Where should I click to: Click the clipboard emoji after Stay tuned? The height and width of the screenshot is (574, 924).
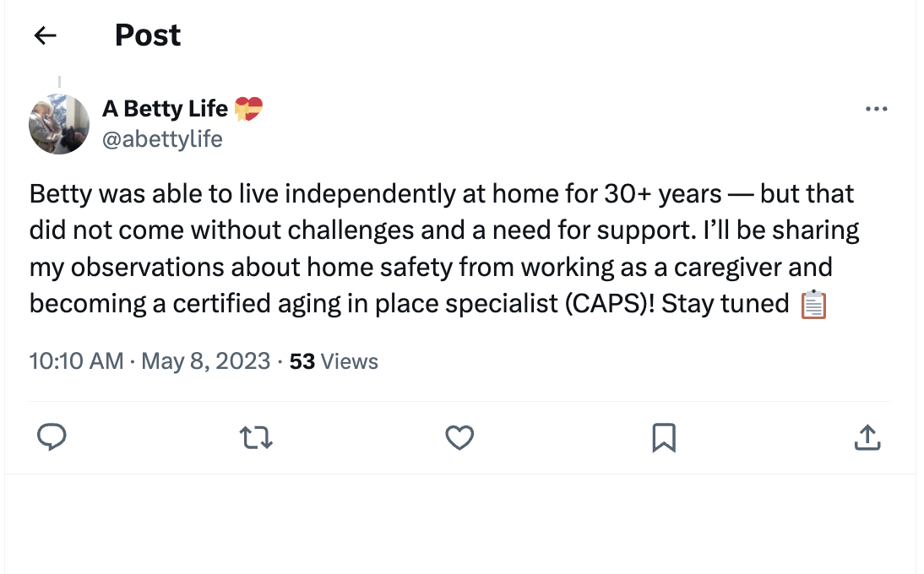[x=813, y=305]
